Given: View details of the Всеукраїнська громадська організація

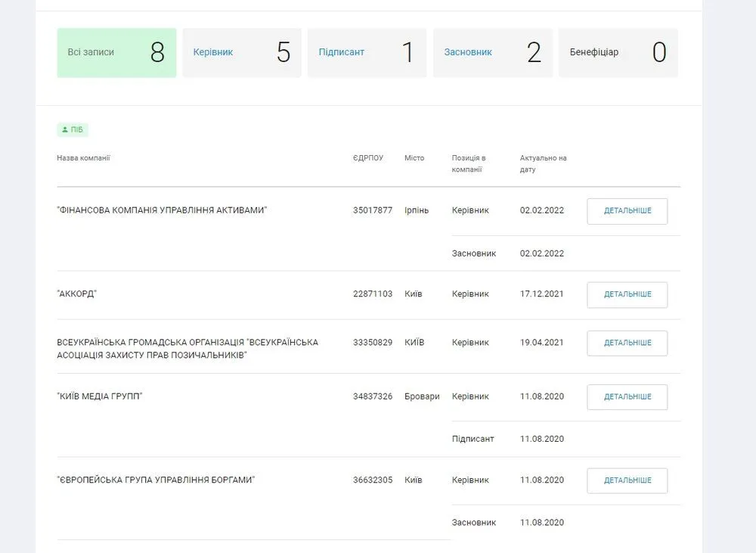Looking at the screenshot, I should tap(627, 343).
